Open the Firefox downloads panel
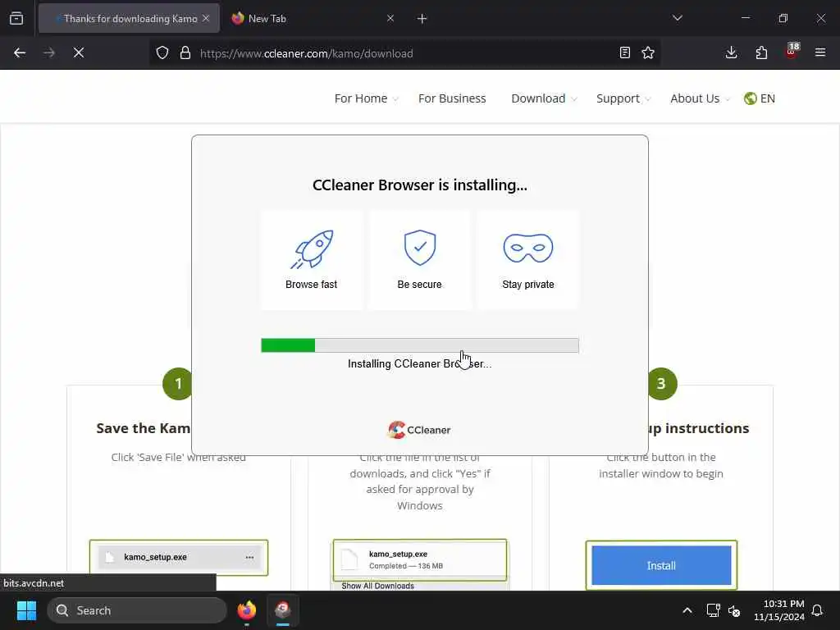The width and height of the screenshot is (840, 630). (731, 52)
